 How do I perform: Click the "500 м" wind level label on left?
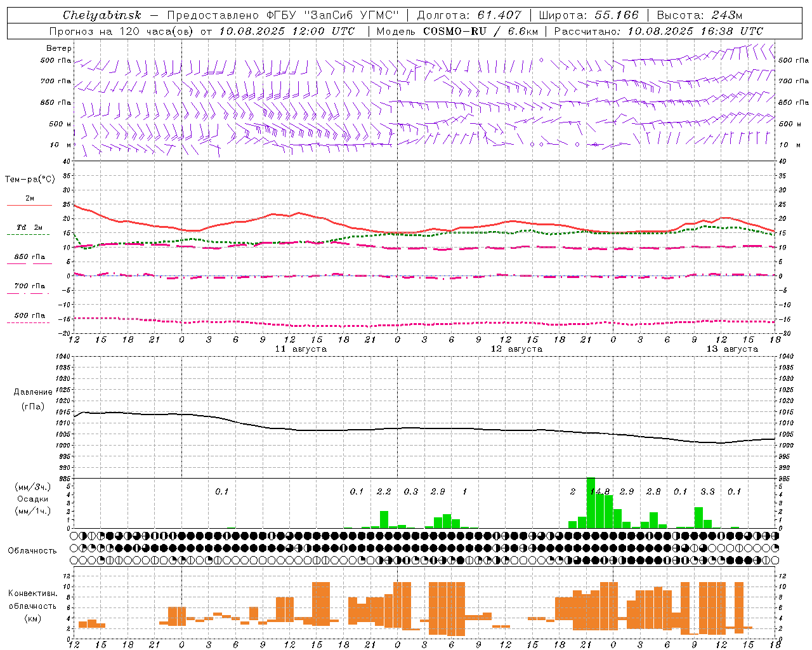coord(60,124)
